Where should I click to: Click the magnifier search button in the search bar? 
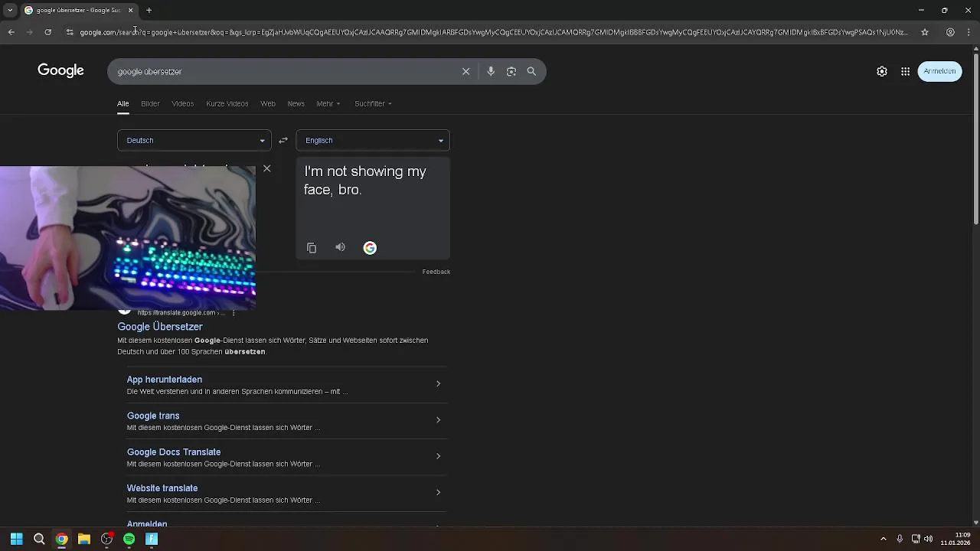[x=531, y=71]
